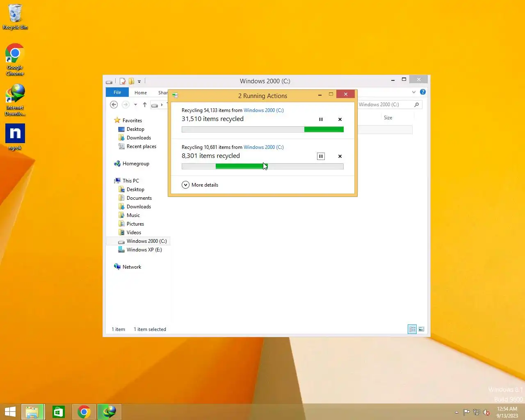Show hidden tray icons arrow
The width and height of the screenshot is (525, 420).
457,412
